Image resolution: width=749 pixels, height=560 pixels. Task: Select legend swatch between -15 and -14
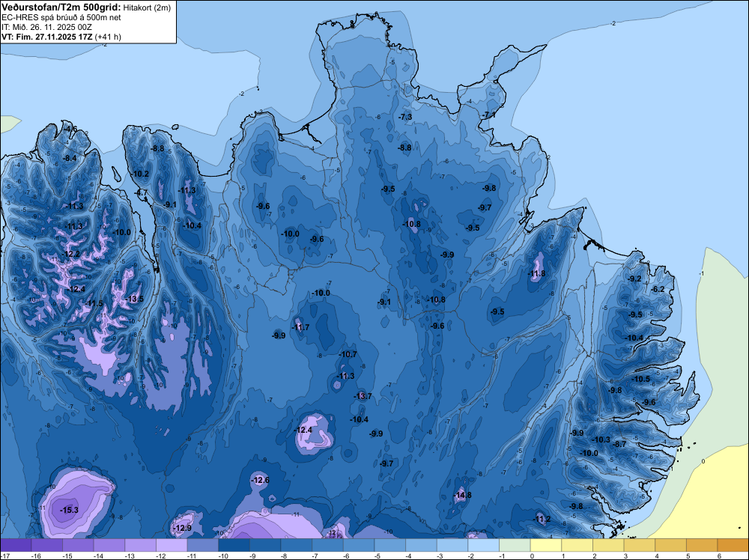[x=78, y=545]
